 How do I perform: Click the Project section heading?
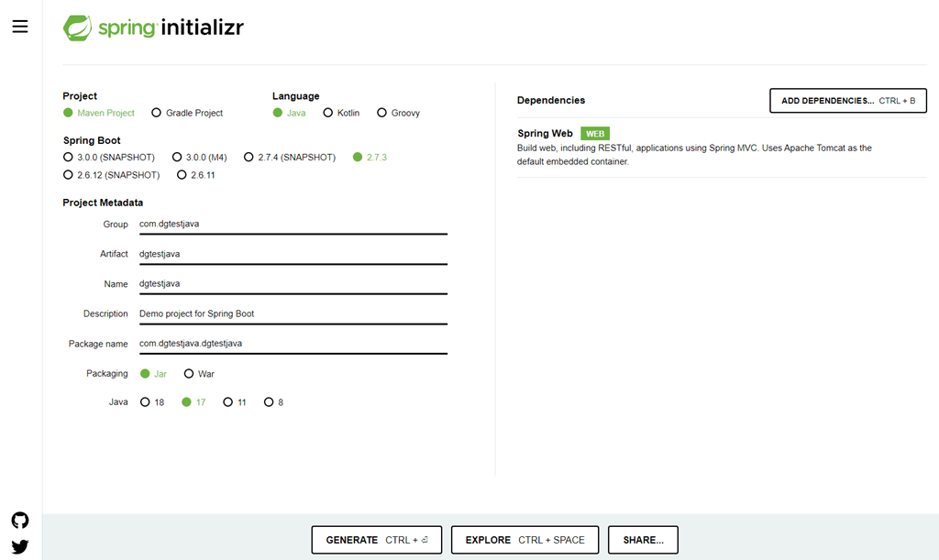(x=80, y=95)
